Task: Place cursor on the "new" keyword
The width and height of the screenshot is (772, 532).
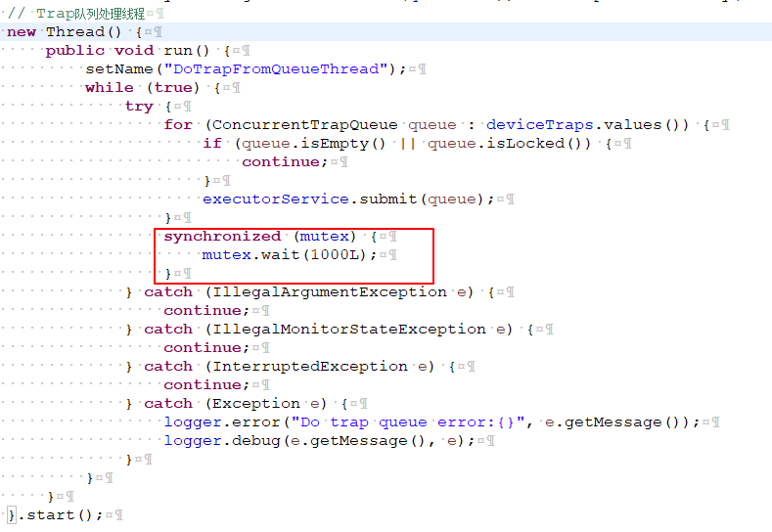Action: (22, 32)
